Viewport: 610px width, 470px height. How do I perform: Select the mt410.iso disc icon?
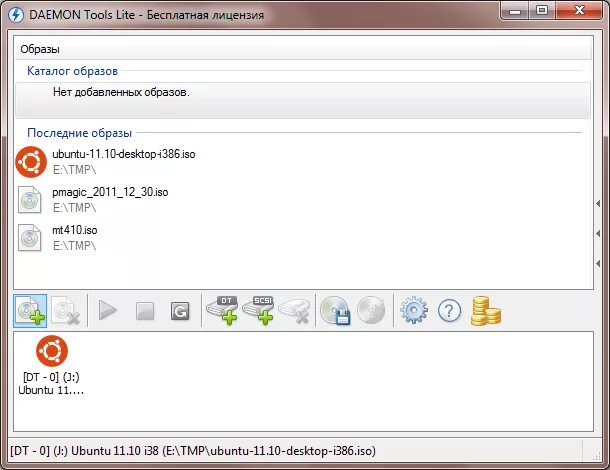click(x=30, y=238)
